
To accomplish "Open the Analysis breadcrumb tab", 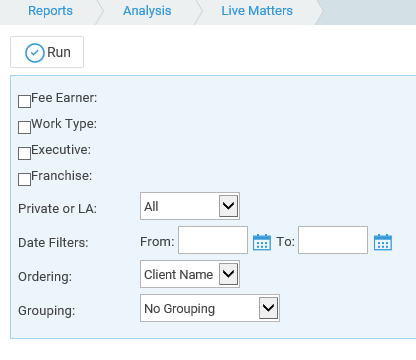I will click(x=147, y=11).
